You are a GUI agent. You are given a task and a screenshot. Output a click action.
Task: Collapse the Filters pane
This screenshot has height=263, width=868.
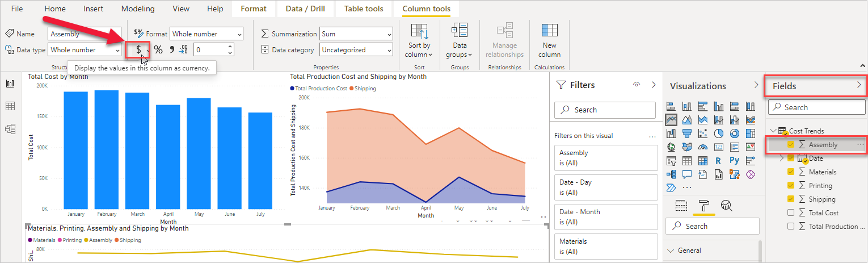(653, 85)
